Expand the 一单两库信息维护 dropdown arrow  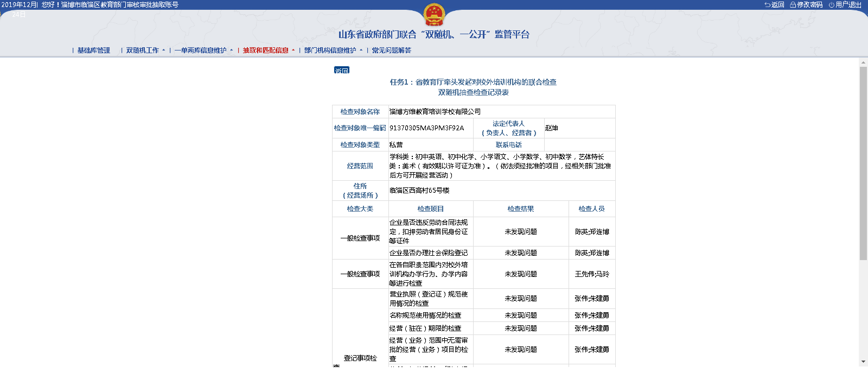231,50
